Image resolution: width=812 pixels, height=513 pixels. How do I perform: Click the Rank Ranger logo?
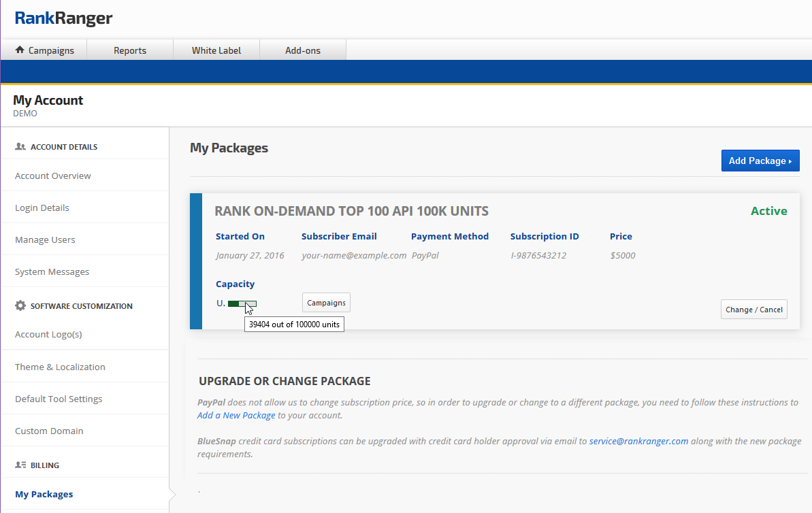click(x=63, y=18)
